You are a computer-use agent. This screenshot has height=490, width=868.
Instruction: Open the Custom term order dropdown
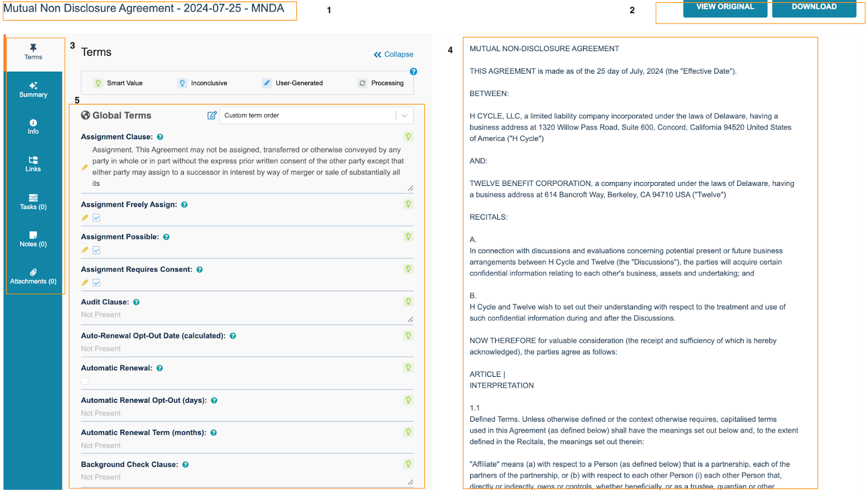tap(316, 115)
